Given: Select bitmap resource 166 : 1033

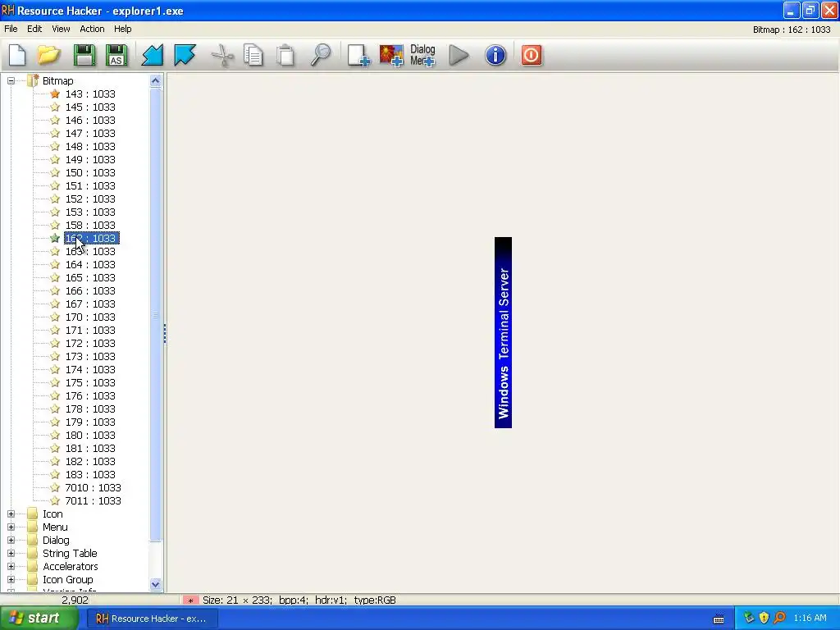Looking at the screenshot, I should tap(90, 291).
